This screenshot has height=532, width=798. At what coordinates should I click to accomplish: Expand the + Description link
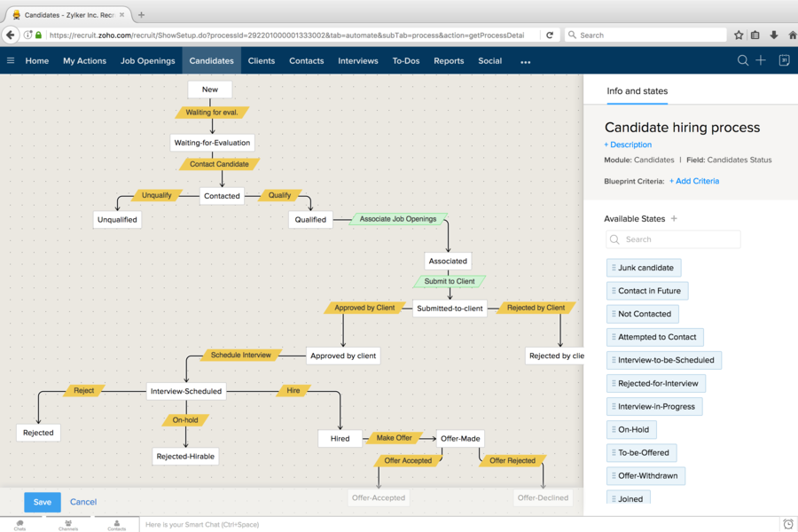pyautogui.click(x=628, y=145)
